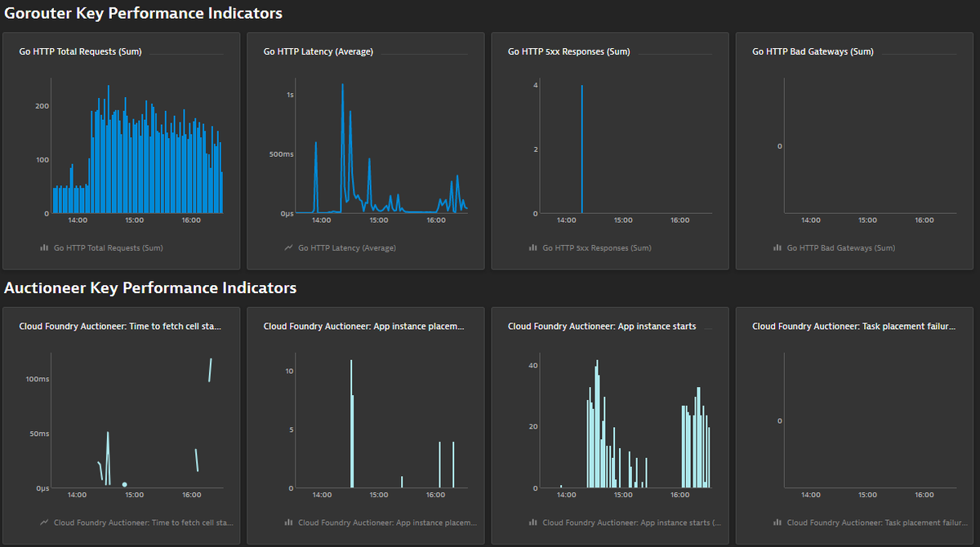This screenshot has width=980, height=547.
Task: Click the bar chart icon beside App instance starts legend
Action: pyautogui.click(x=532, y=522)
